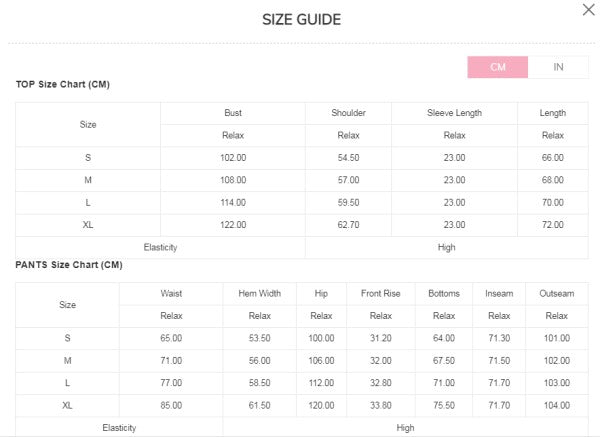Screen dimensions: 600x437
Task: Click the Waist column header
Action: click(x=171, y=294)
